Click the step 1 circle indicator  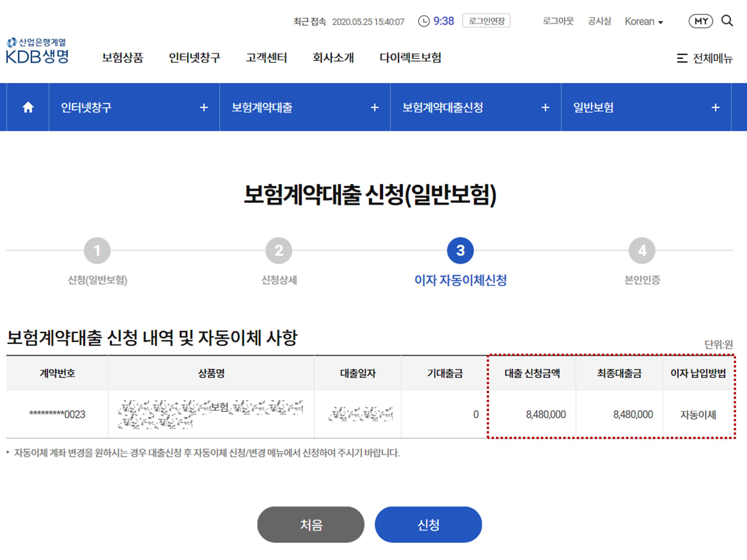[97, 250]
